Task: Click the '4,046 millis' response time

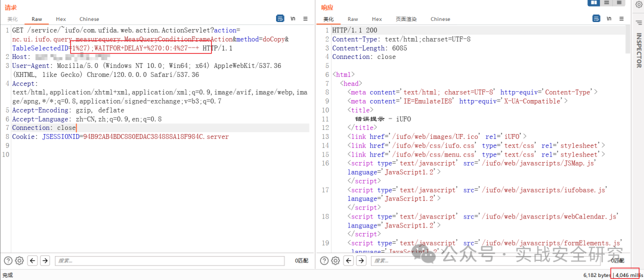Action: (629, 275)
